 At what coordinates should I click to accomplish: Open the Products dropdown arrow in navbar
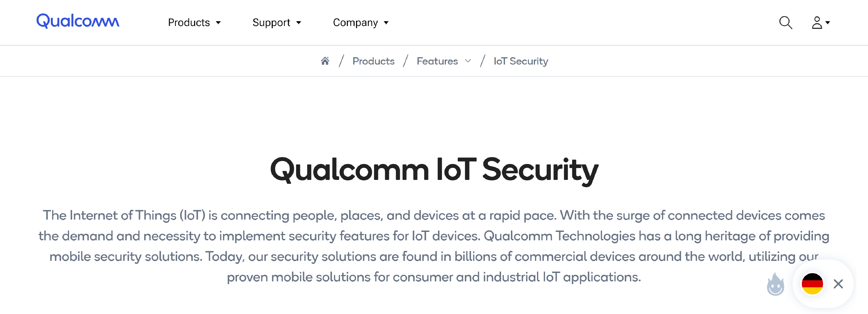pyautogui.click(x=218, y=23)
